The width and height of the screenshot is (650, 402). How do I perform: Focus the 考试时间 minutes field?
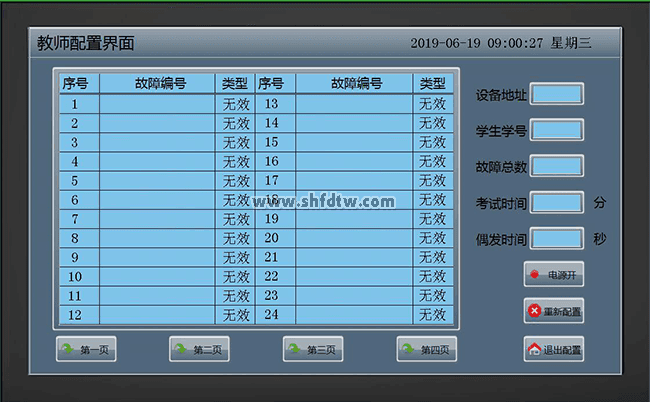556,202
